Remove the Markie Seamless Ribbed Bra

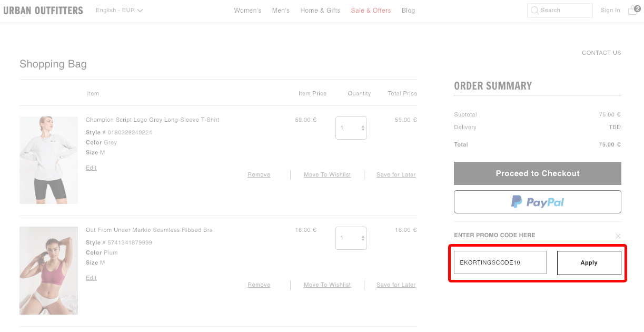259,285
